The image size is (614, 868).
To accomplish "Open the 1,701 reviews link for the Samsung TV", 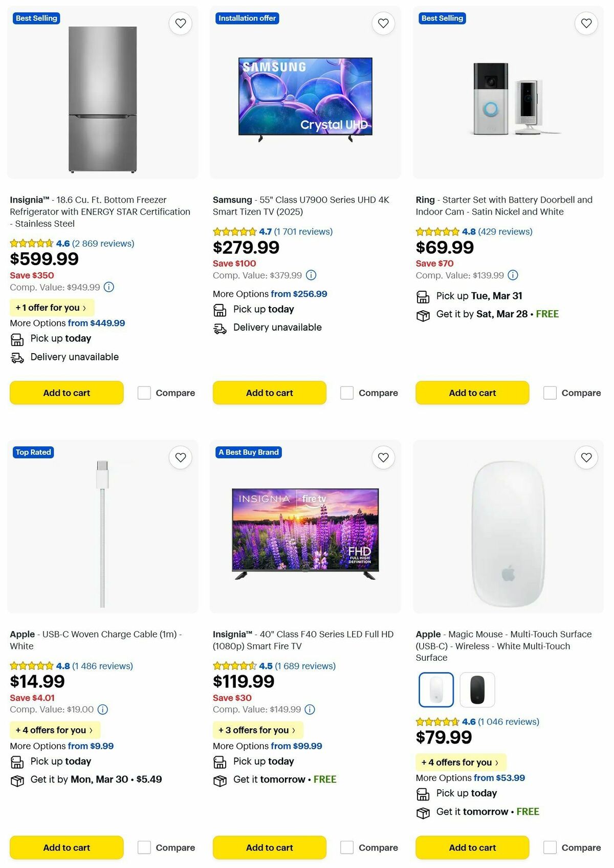I will tap(303, 231).
